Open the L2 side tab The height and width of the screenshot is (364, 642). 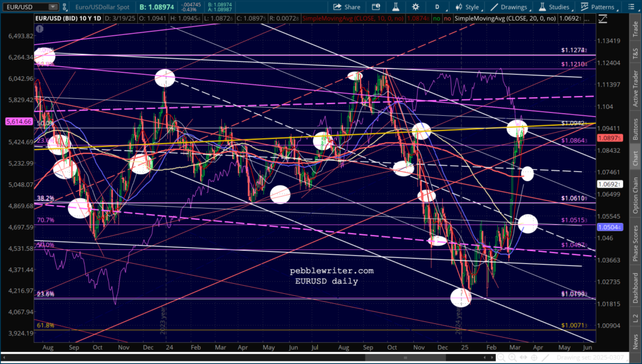[x=635, y=318]
